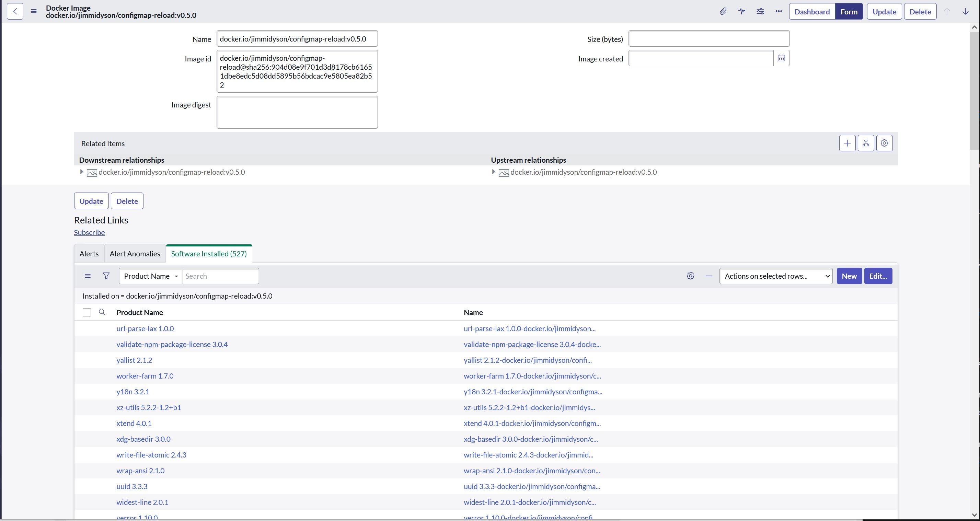The width and height of the screenshot is (980, 521).
Task: Open the yallist 2.1.2 product record
Action: tap(134, 360)
